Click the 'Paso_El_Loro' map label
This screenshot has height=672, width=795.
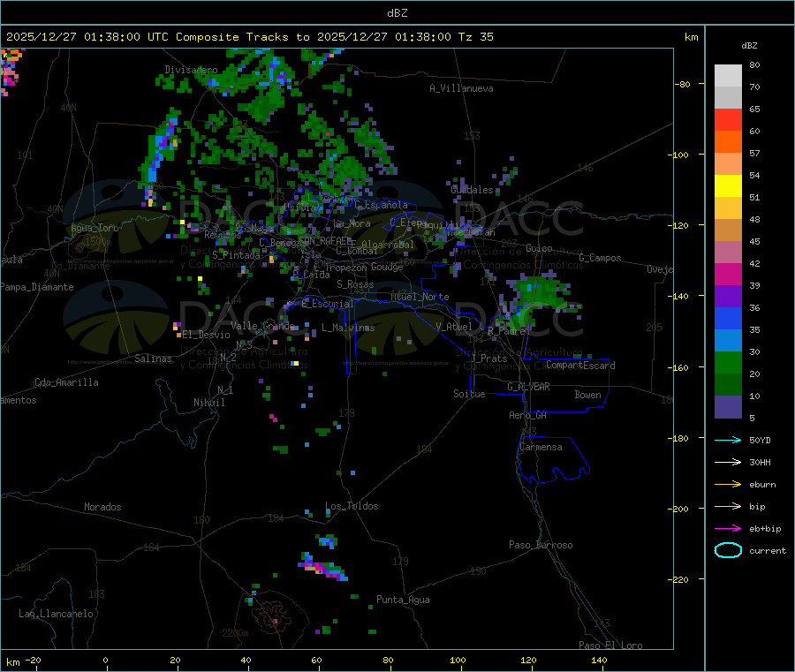pyautogui.click(x=610, y=646)
